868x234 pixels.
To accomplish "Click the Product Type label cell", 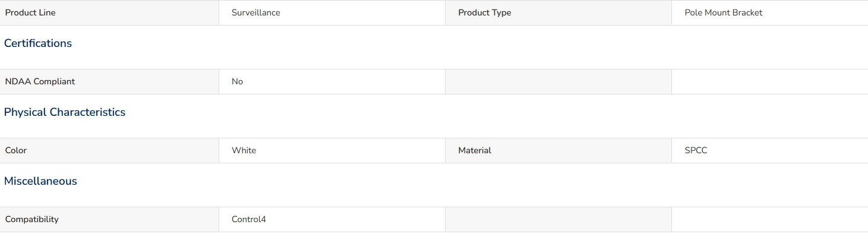I will (558, 12).
